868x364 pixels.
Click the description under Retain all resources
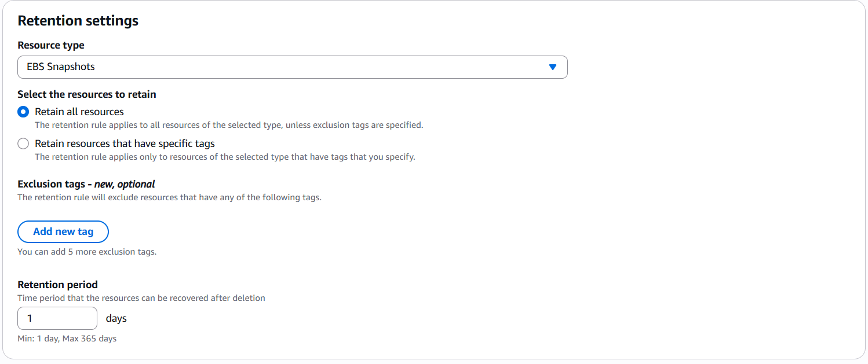pyautogui.click(x=229, y=125)
